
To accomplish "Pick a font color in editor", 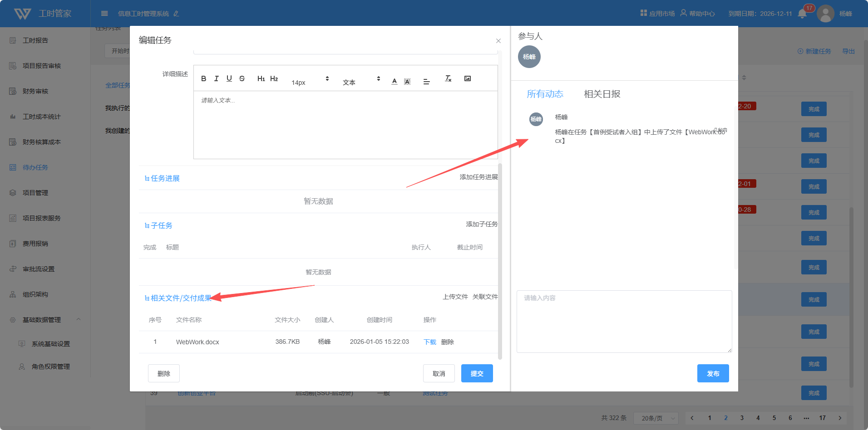I will (x=395, y=82).
